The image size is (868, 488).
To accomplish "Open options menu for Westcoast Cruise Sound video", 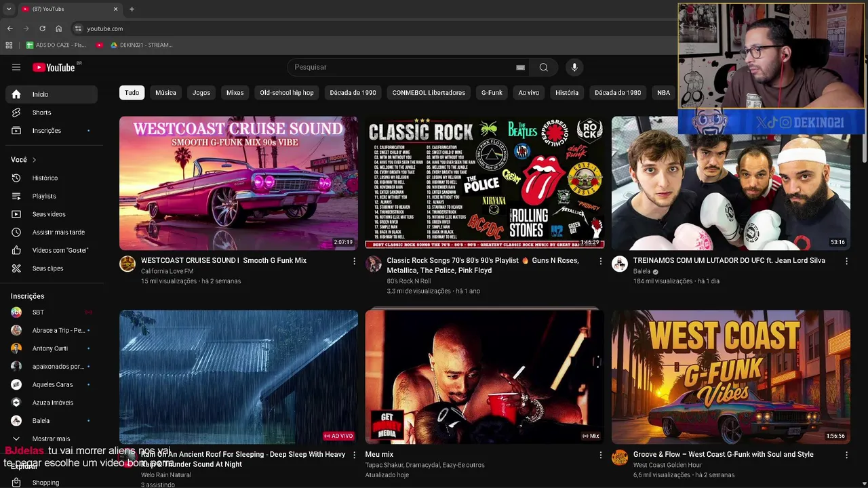I will (354, 261).
